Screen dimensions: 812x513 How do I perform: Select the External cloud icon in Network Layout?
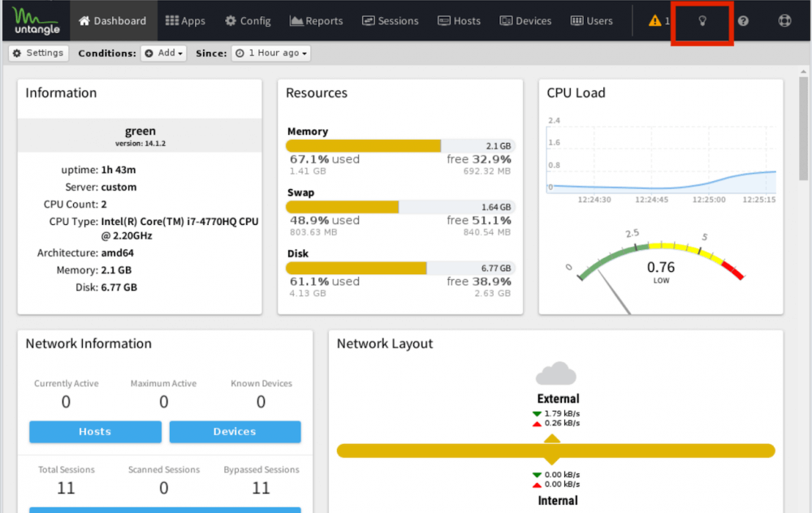click(x=555, y=373)
